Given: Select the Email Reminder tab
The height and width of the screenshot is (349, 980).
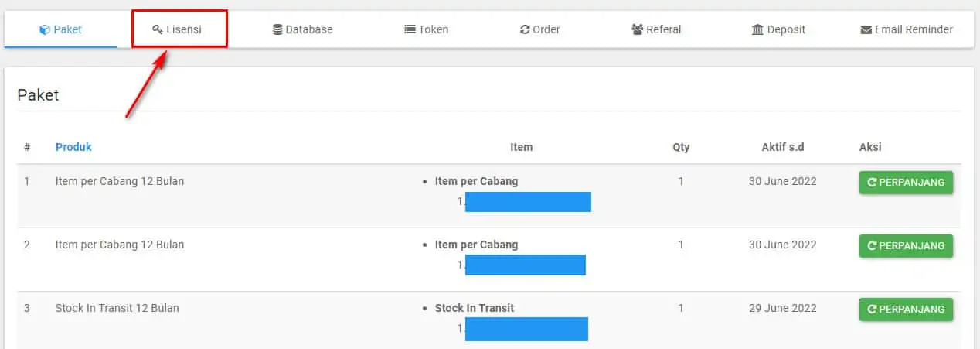Looking at the screenshot, I should tap(907, 29).
